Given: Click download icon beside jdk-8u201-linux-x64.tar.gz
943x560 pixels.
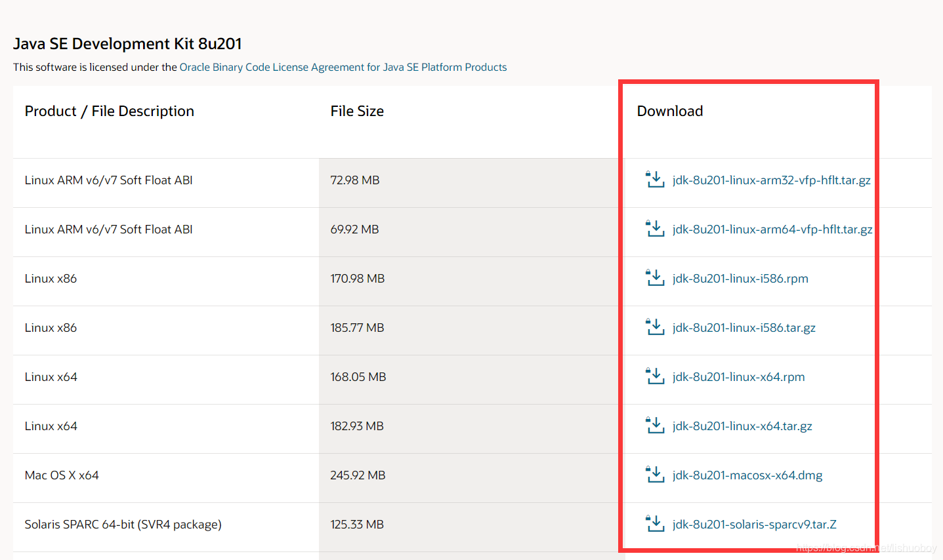Looking at the screenshot, I should click(x=655, y=426).
